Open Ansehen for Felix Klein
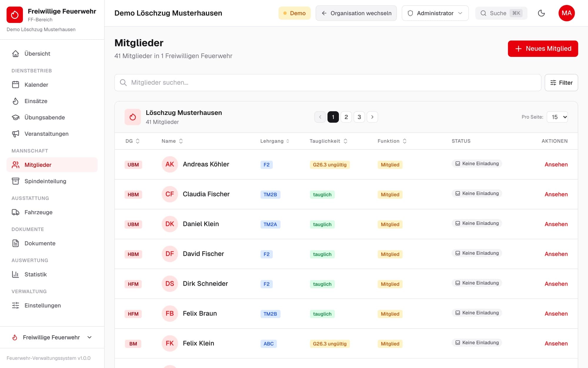 (556, 344)
